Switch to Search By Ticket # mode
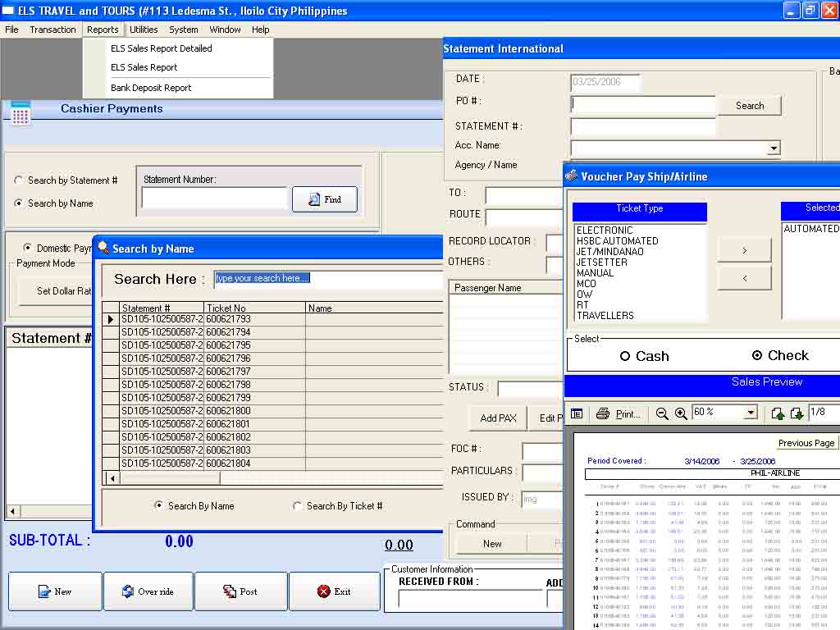Image resolution: width=840 pixels, height=630 pixels. [297, 506]
